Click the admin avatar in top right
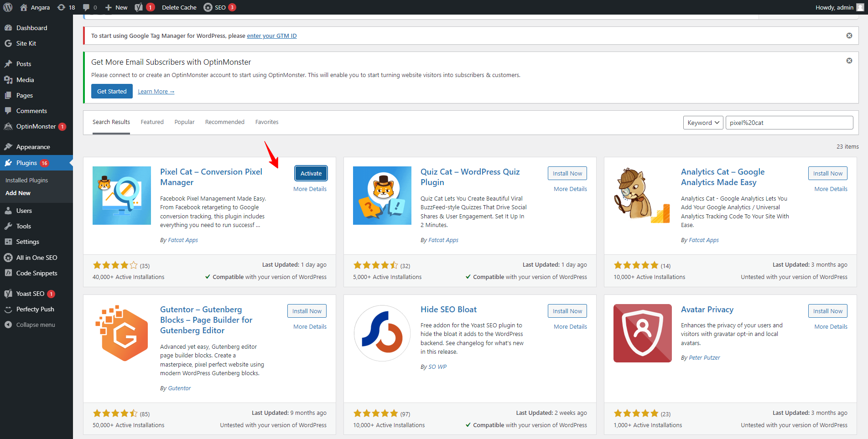868x439 pixels. tap(860, 7)
